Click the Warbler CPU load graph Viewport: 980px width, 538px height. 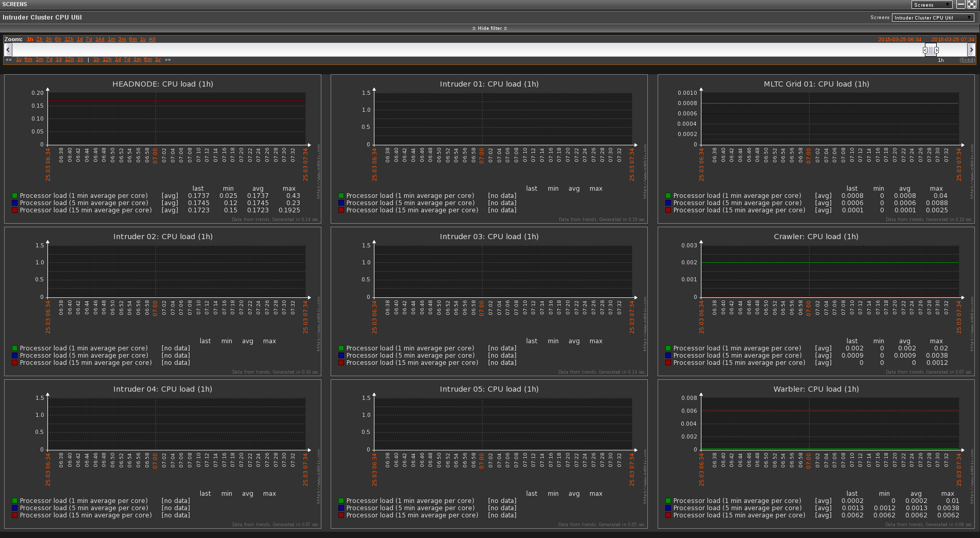tap(830, 424)
